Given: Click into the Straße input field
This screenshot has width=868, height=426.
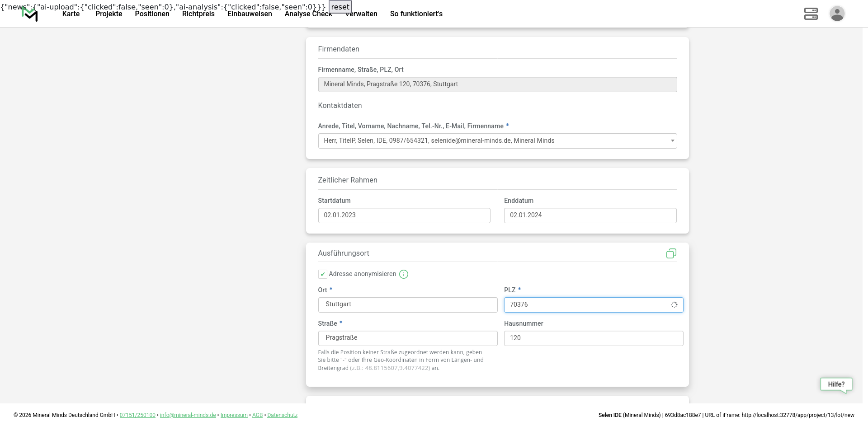Looking at the screenshot, I should pos(407,338).
